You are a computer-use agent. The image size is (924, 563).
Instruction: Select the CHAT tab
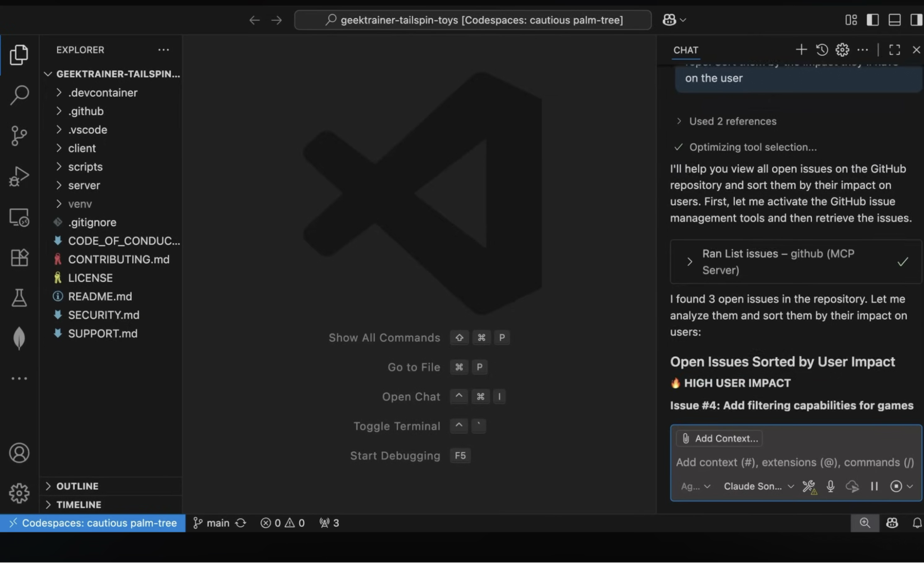click(x=685, y=50)
